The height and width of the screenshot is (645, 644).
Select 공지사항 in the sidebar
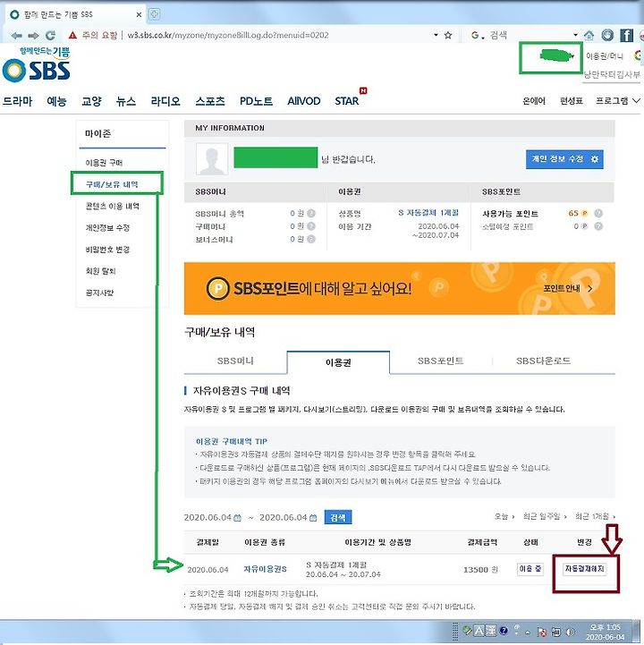pyautogui.click(x=99, y=293)
